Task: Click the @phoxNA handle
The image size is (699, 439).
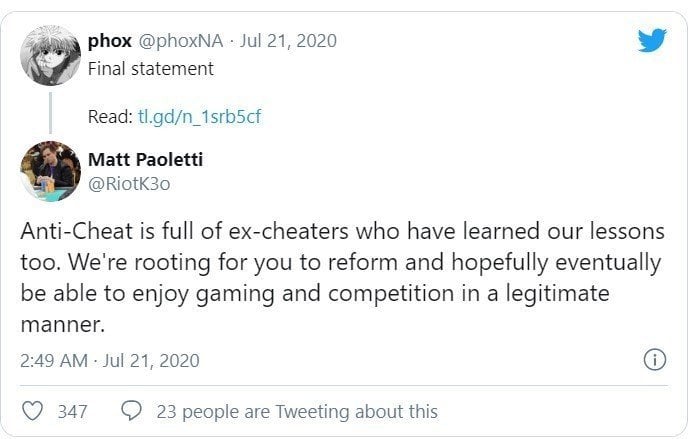Action: click(181, 41)
